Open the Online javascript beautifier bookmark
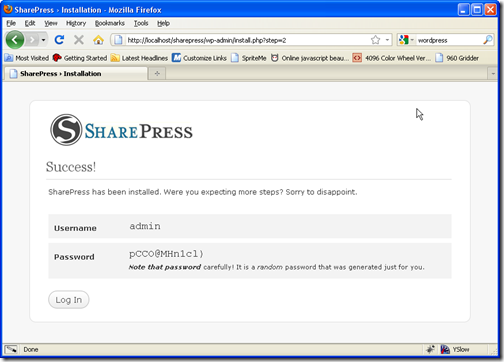 tap(310, 58)
